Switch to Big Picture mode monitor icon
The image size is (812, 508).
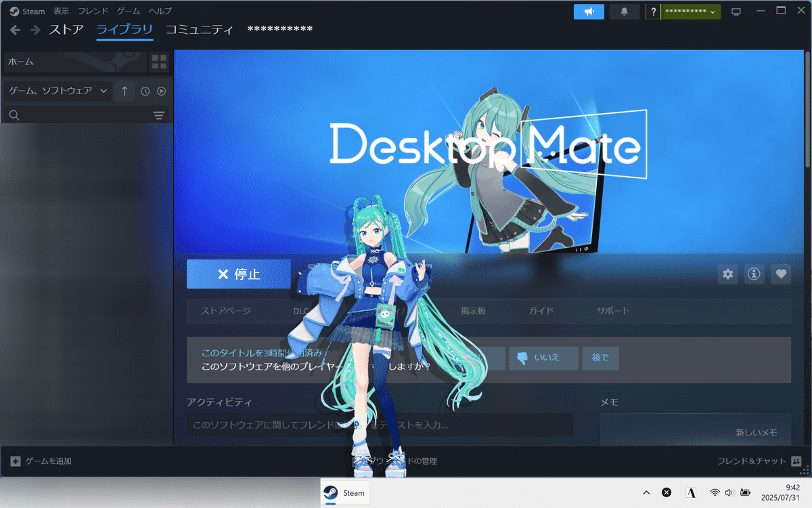click(x=737, y=12)
